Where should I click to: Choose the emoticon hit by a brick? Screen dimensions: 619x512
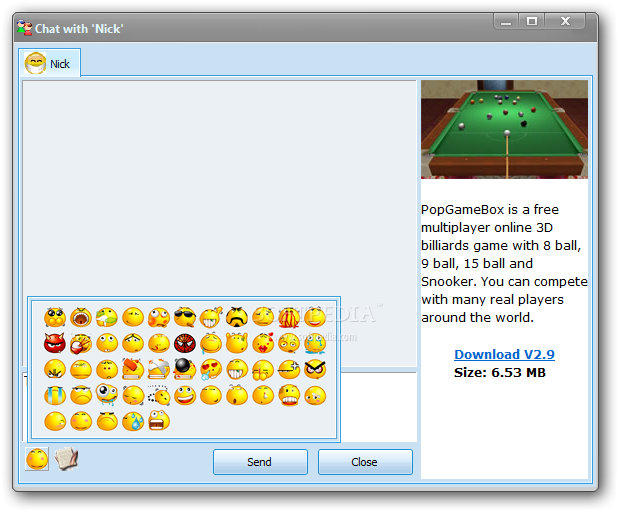click(133, 369)
